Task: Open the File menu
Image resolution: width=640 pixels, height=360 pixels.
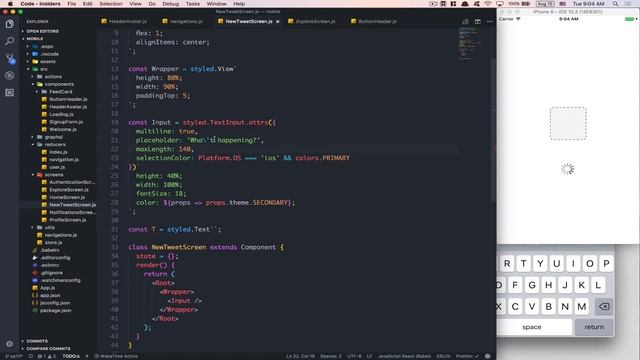Action: [72, 4]
